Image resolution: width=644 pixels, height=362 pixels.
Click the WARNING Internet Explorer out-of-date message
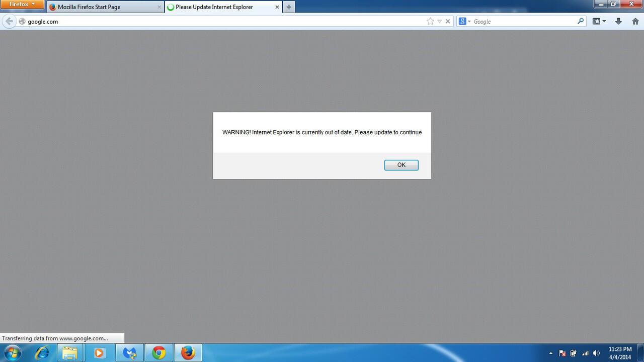(322, 132)
